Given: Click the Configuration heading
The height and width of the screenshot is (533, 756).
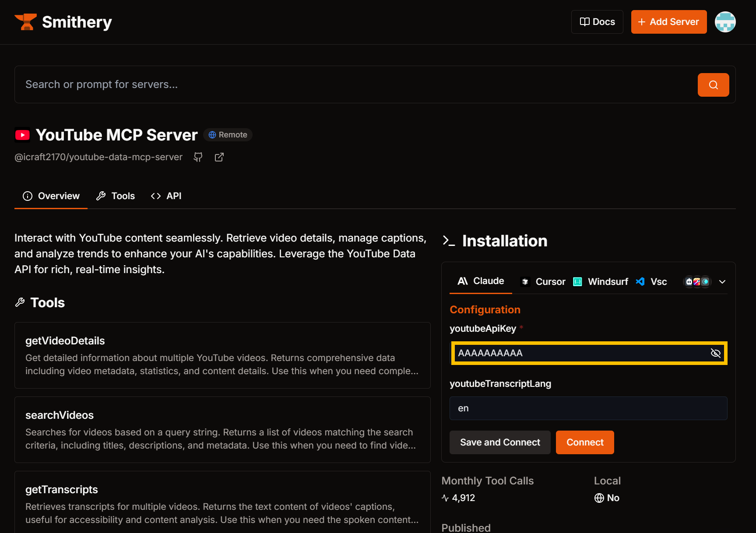Looking at the screenshot, I should pyautogui.click(x=485, y=310).
